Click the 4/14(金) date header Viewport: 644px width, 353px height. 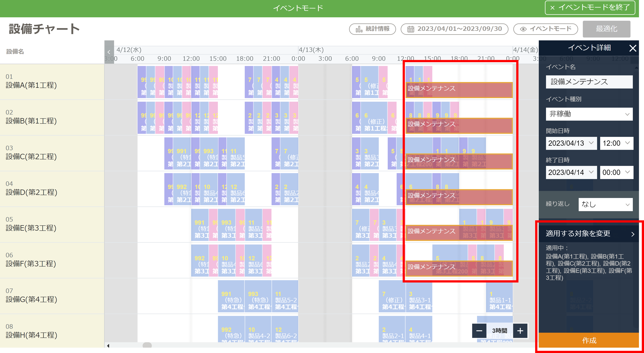(x=526, y=50)
